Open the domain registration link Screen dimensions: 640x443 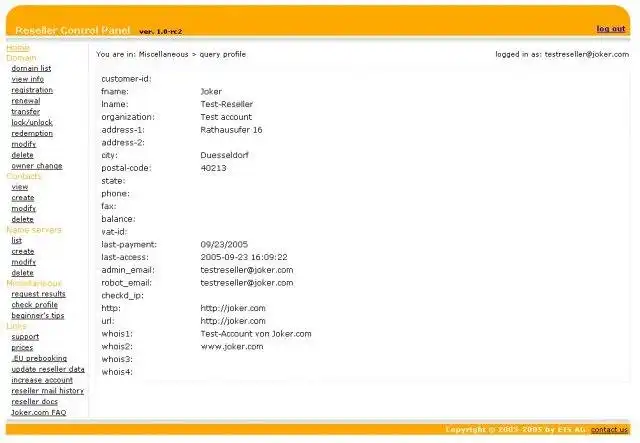tap(32, 90)
